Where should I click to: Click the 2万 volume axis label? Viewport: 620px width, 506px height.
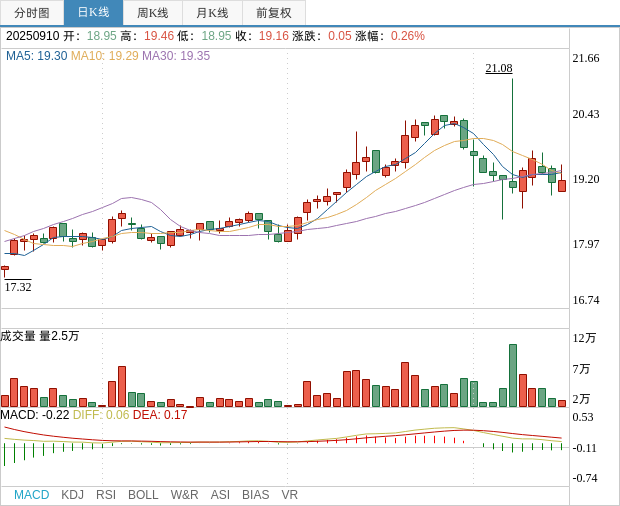(x=581, y=399)
